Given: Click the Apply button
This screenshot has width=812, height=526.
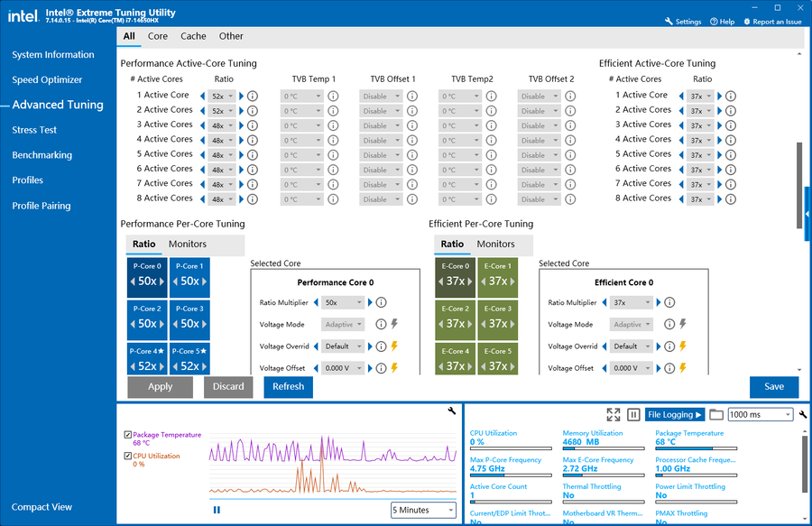Looking at the screenshot, I should tap(160, 386).
